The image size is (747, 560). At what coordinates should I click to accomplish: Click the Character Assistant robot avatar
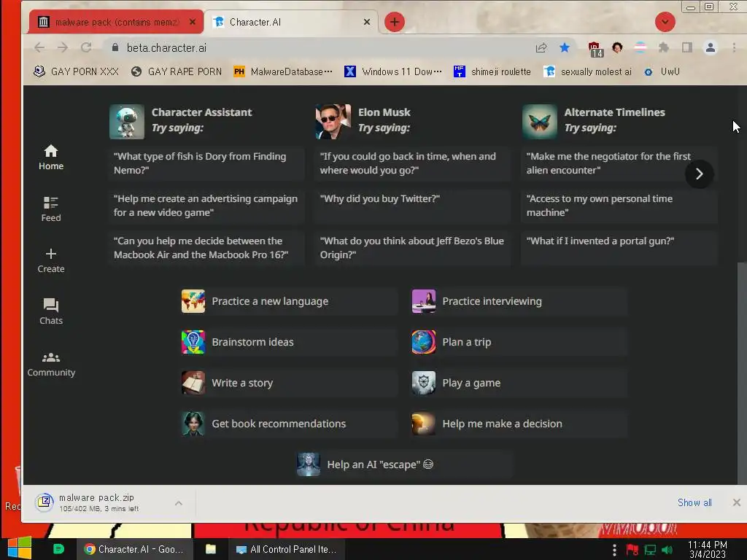[127, 122]
